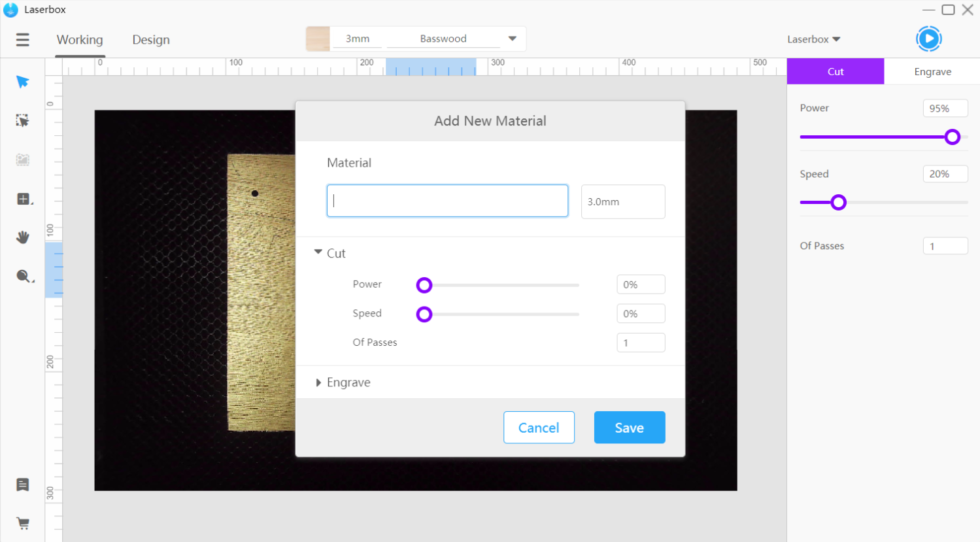
Task: Select the arrow pointer tool
Action: click(22, 82)
